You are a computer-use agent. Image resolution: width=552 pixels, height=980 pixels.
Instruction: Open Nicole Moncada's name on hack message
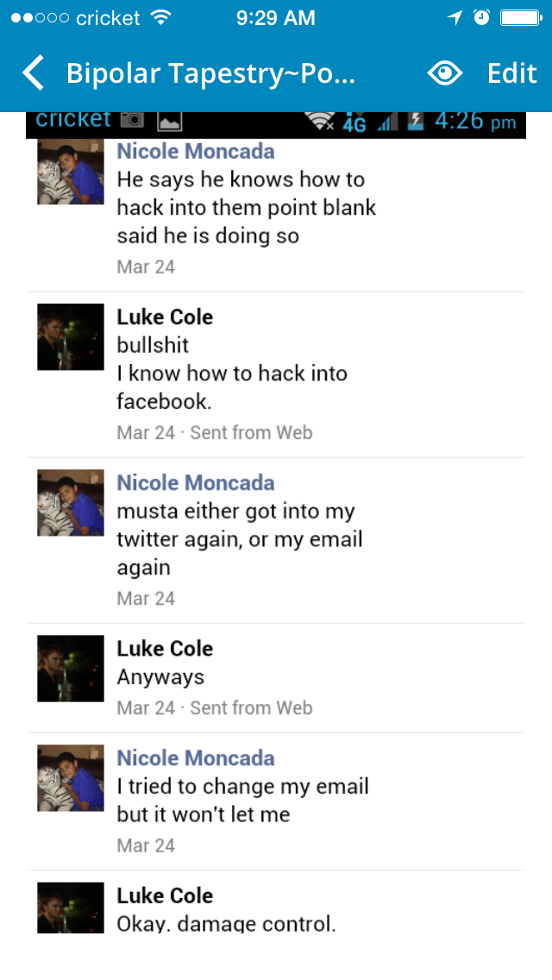[x=196, y=151]
